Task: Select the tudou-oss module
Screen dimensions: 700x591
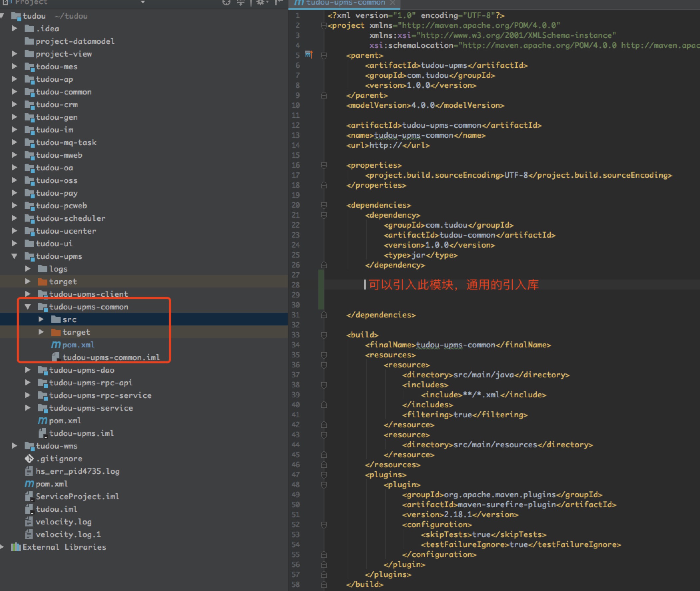Action: [57, 180]
